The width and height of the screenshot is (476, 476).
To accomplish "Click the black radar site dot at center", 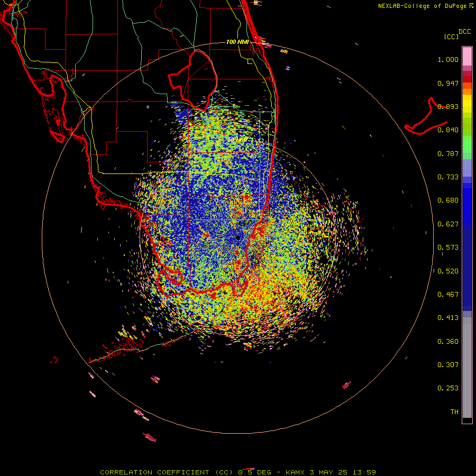I will point(238,237).
